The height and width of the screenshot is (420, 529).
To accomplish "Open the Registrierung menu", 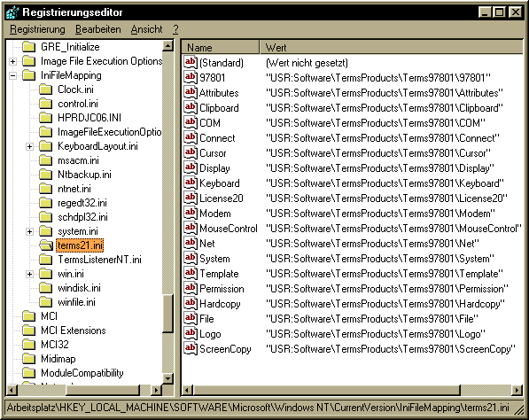I will [x=37, y=29].
